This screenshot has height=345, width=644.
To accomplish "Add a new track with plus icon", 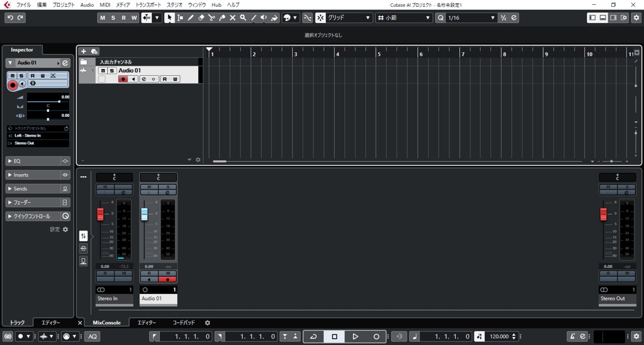I will [x=83, y=51].
